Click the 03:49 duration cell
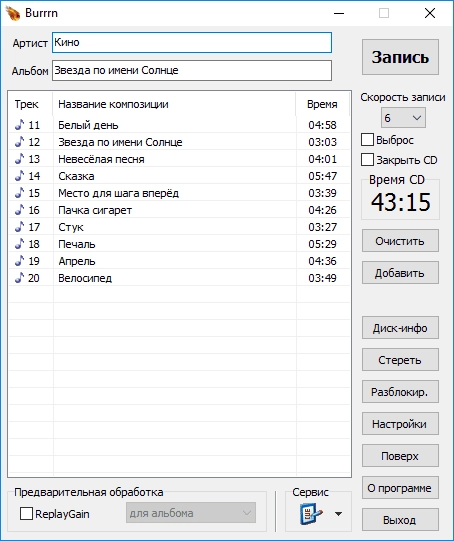This screenshot has width=454, height=541. tap(322, 278)
